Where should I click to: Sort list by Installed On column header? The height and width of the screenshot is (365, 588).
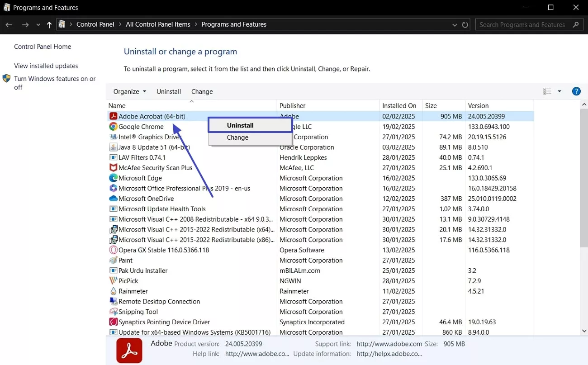point(401,106)
